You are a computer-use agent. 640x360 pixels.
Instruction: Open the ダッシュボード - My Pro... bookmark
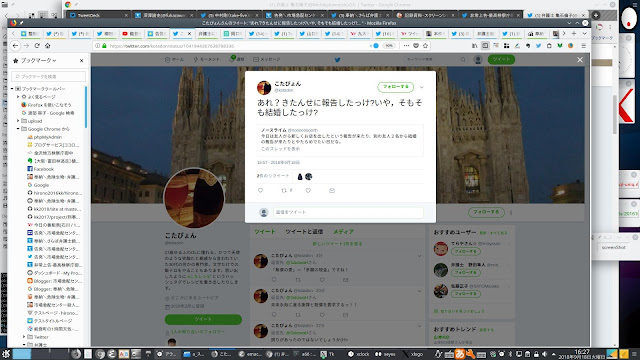click(54, 273)
